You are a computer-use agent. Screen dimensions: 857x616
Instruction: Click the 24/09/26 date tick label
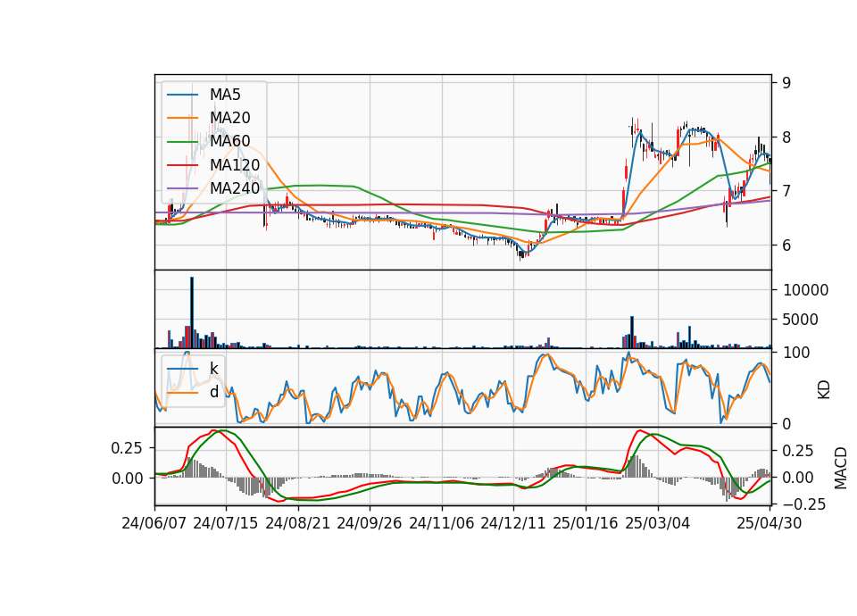pyautogui.click(x=369, y=523)
